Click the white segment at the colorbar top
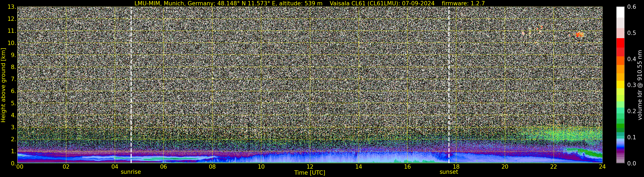Image resolution: width=644 pixels, height=177 pixels. click(620, 12)
